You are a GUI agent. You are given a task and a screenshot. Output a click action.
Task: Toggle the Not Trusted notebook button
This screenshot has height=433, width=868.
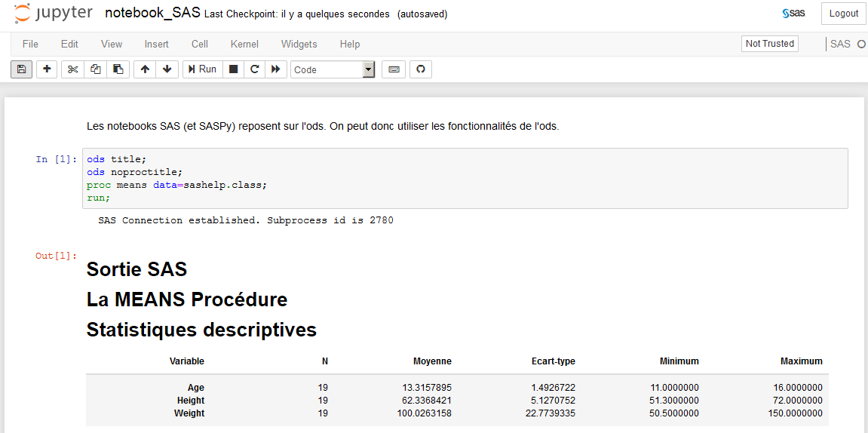tap(769, 44)
